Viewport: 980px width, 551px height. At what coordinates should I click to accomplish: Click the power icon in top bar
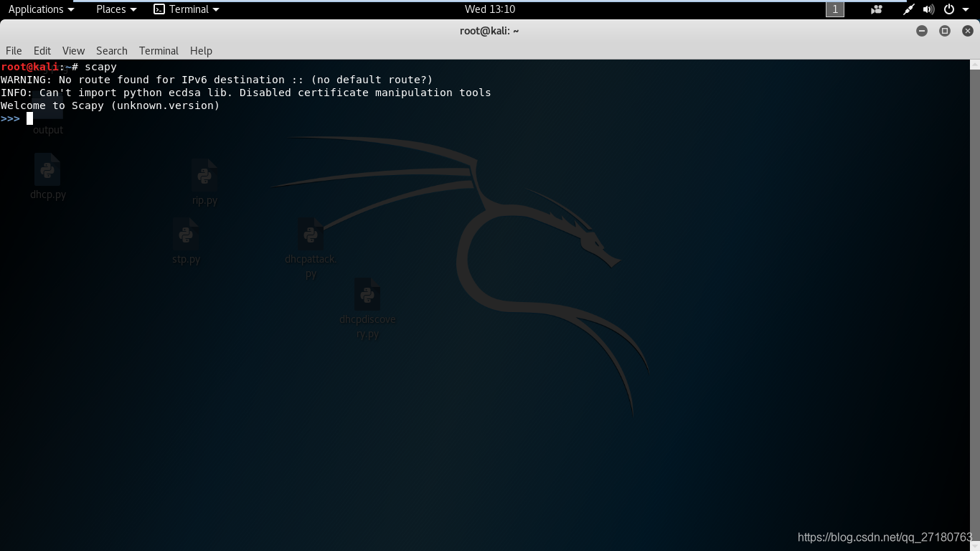click(949, 9)
